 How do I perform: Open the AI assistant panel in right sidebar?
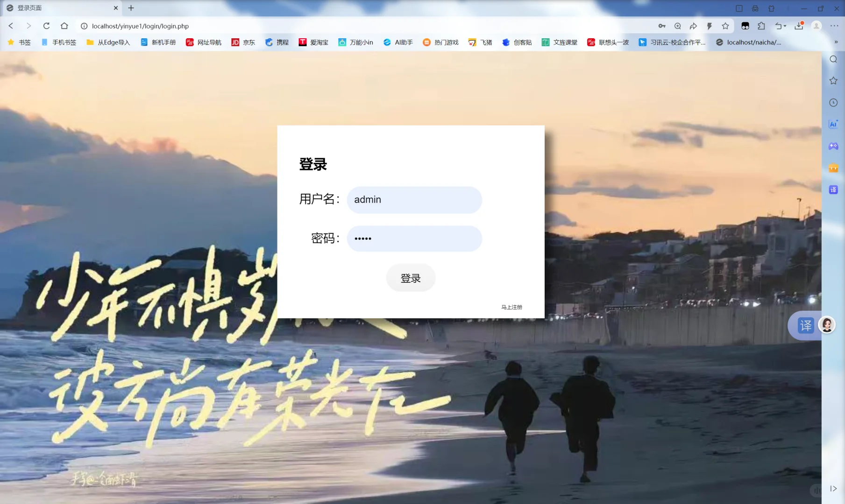(x=833, y=124)
